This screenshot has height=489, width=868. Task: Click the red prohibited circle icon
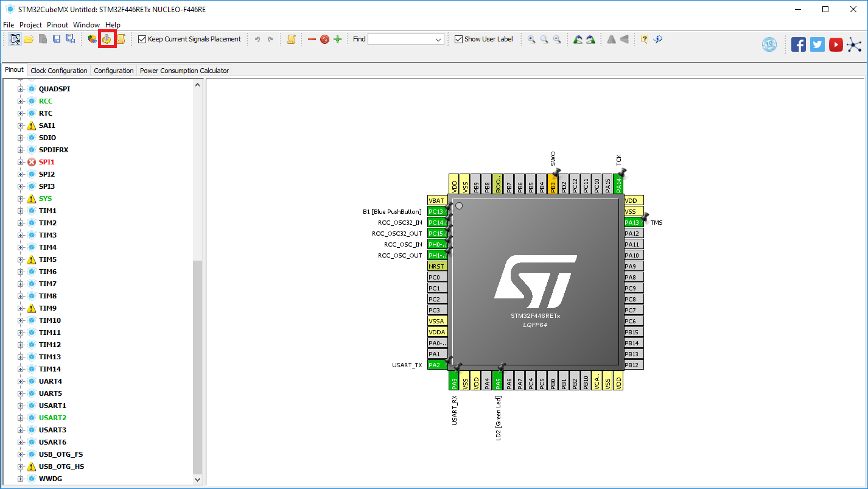point(324,39)
